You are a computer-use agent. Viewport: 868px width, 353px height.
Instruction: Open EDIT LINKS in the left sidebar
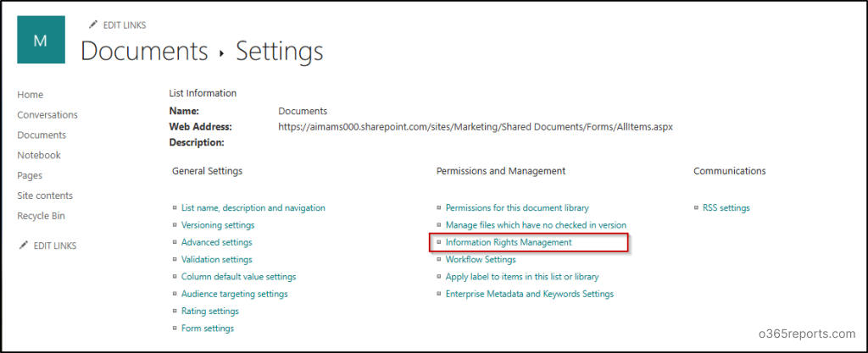(55, 245)
